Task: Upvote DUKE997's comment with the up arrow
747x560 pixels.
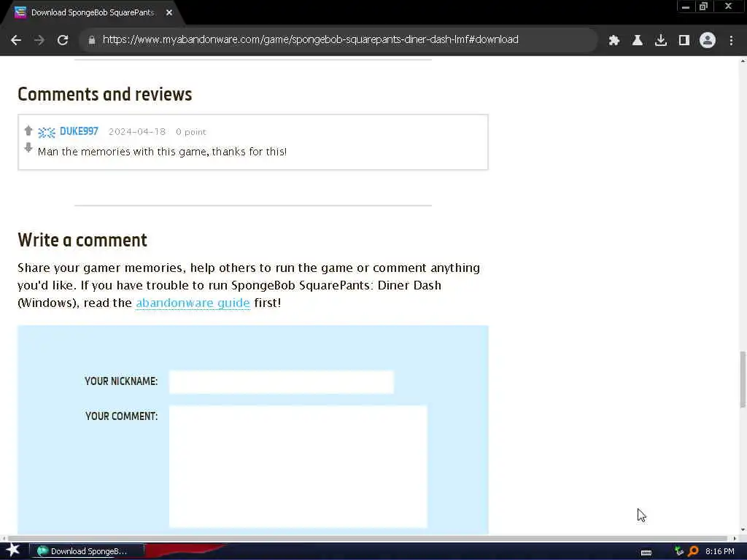Action: click(28, 131)
